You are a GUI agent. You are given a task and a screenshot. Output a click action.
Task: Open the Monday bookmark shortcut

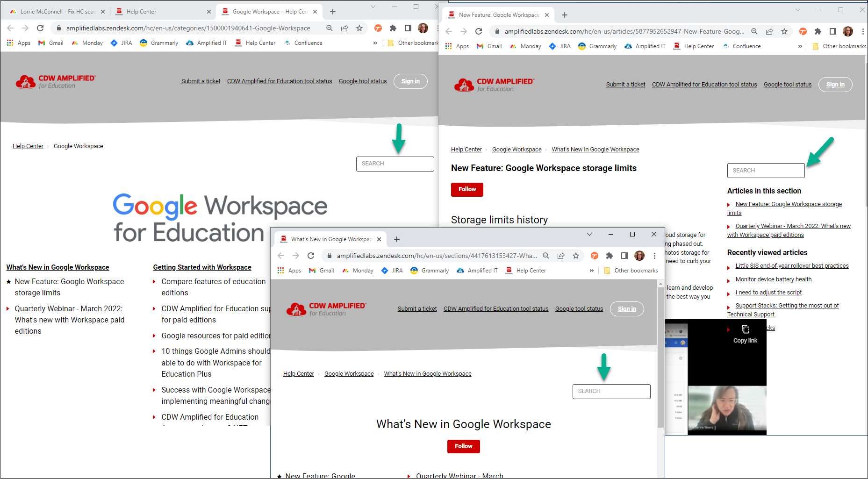point(358,270)
